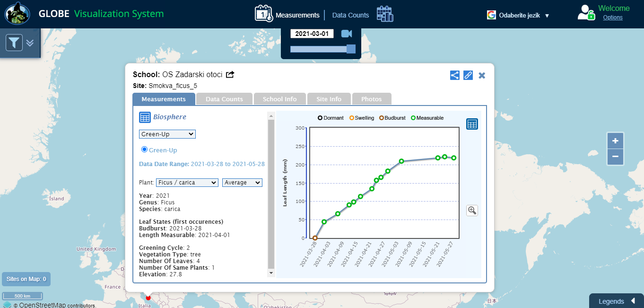
Task: Switch to the Photos tab
Action: (x=371, y=99)
